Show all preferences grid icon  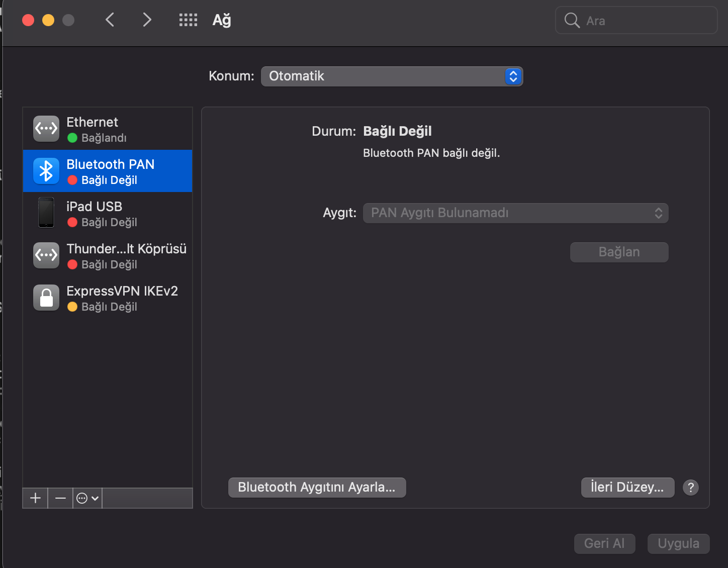pyautogui.click(x=188, y=20)
